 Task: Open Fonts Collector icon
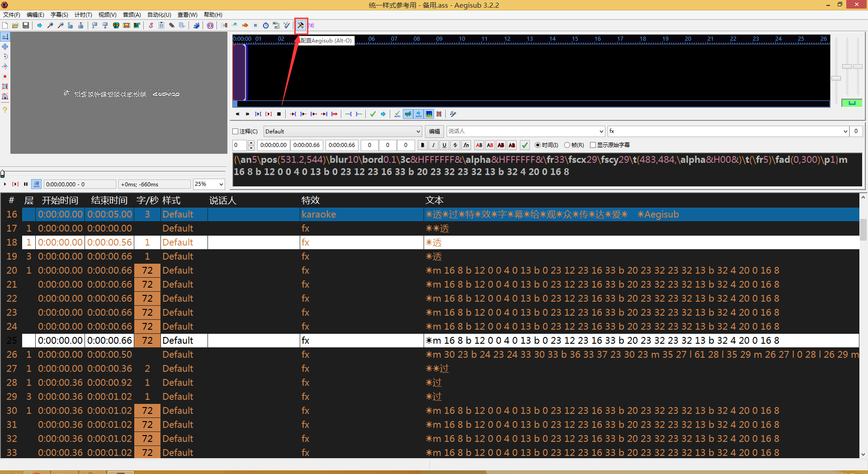182,25
